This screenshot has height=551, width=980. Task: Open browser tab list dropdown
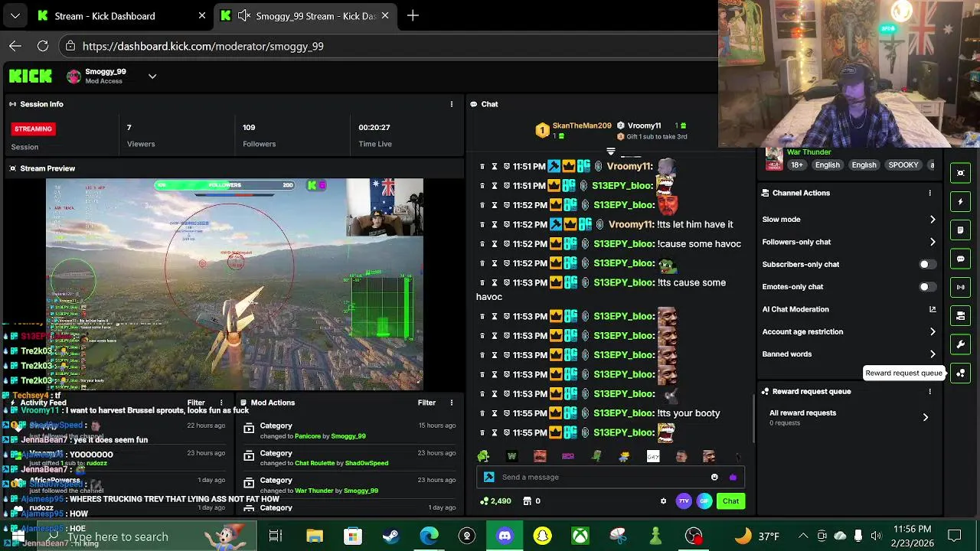click(15, 15)
